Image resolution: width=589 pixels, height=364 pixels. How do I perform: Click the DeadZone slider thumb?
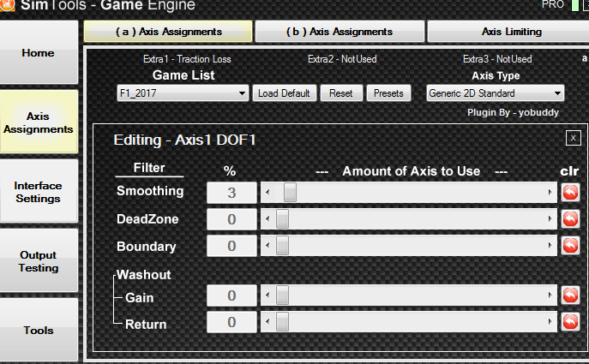pyautogui.click(x=282, y=218)
